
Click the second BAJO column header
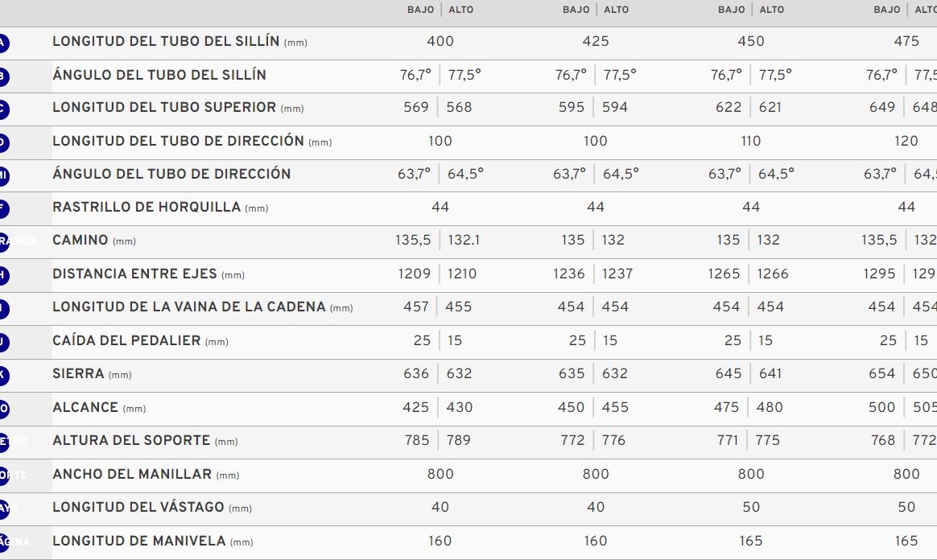[576, 10]
